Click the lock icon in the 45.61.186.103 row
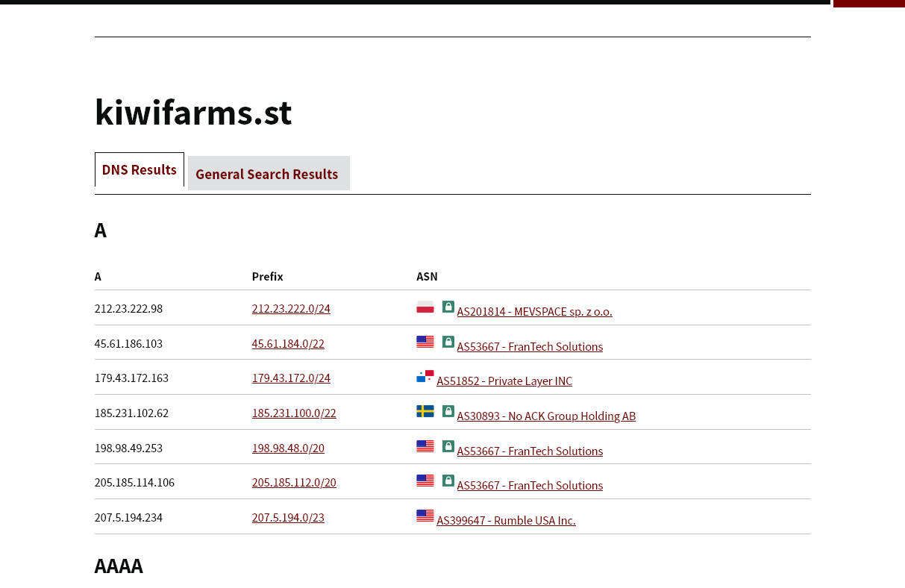This screenshot has height=588, width=905. tap(448, 342)
